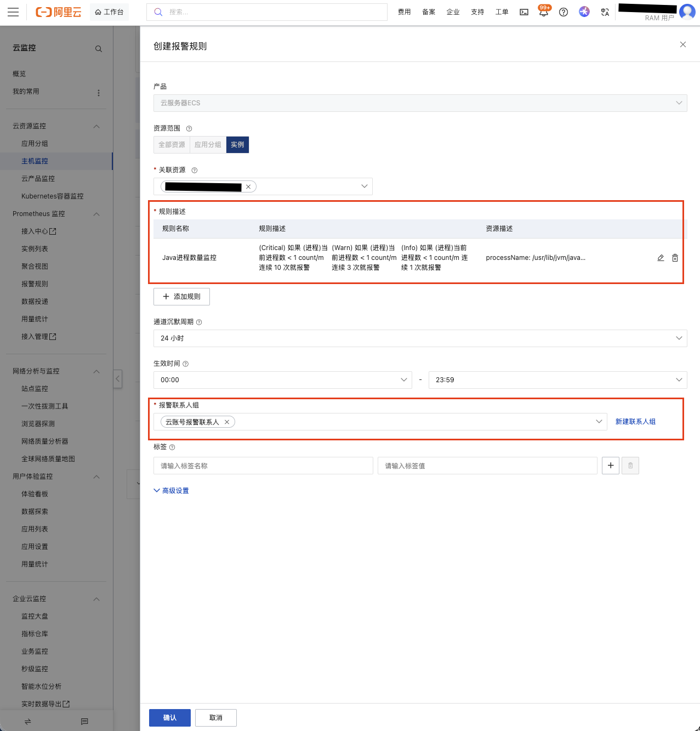Click the plus icon to add tag
Image resolution: width=700 pixels, height=731 pixels.
(x=611, y=466)
